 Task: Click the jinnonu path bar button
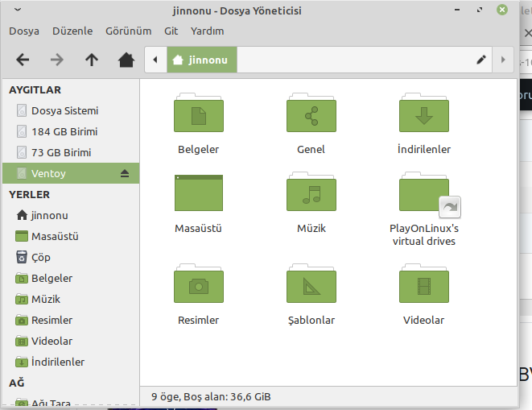(x=202, y=60)
